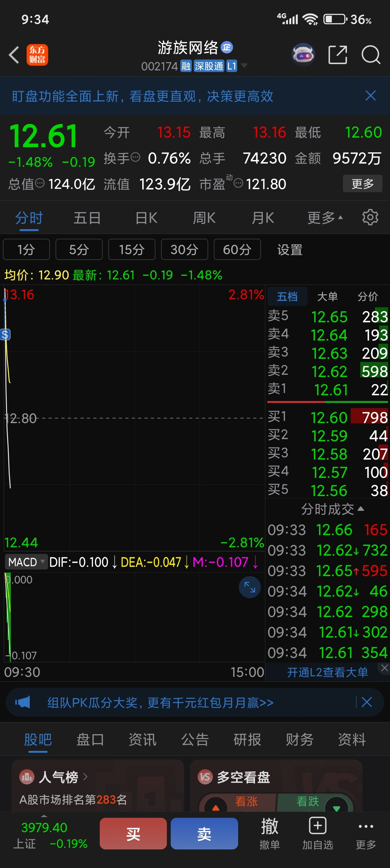
Task: Select the 分价 tab
Action: pos(368,296)
